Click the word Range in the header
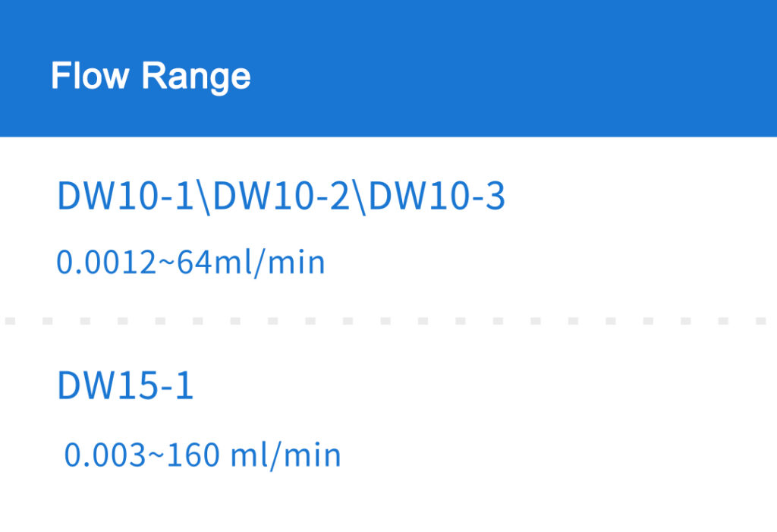This screenshot has height=532, width=777. pyautogui.click(x=197, y=78)
